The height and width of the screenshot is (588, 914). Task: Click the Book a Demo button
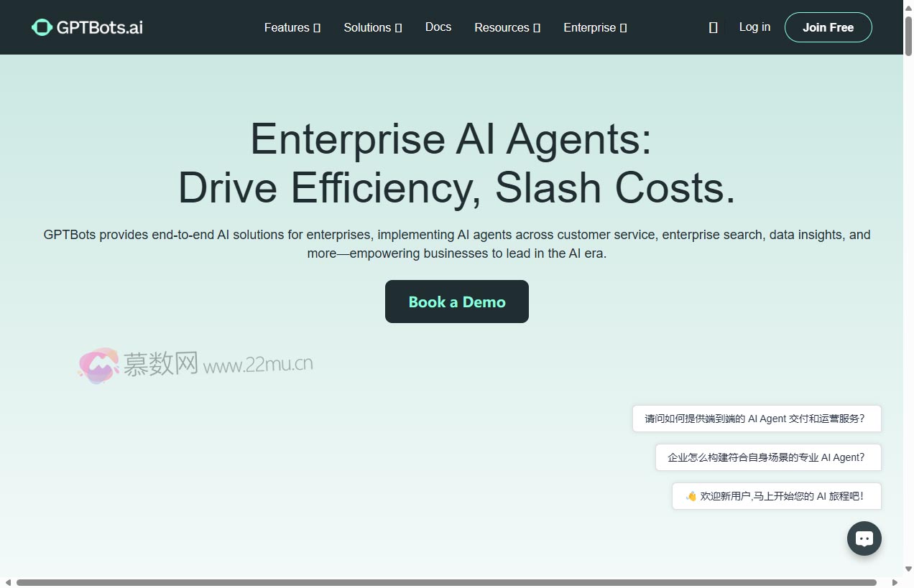point(456,302)
